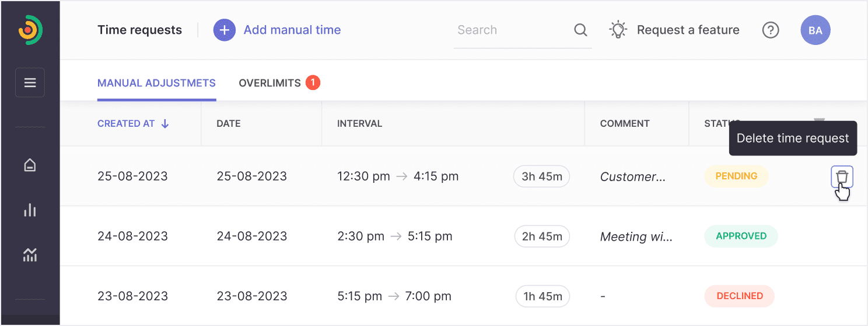Click the Time requests page title
Viewport: 868px width, 326px height.
click(139, 30)
